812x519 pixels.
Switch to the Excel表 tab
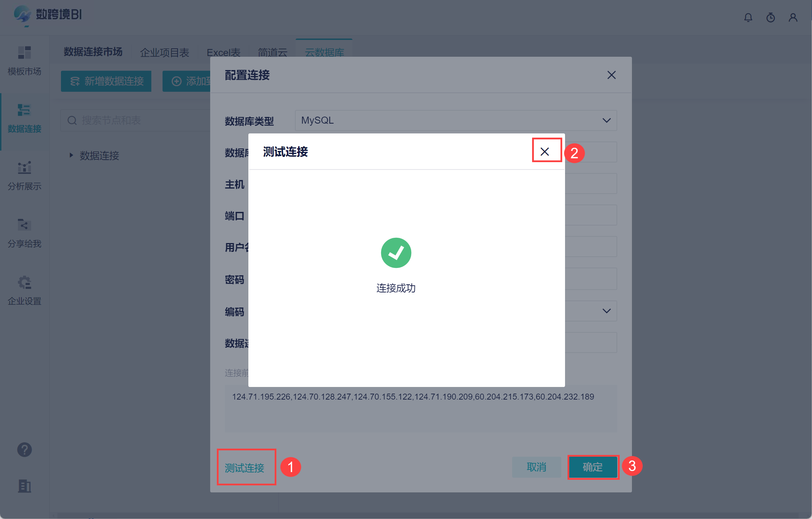(x=223, y=53)
